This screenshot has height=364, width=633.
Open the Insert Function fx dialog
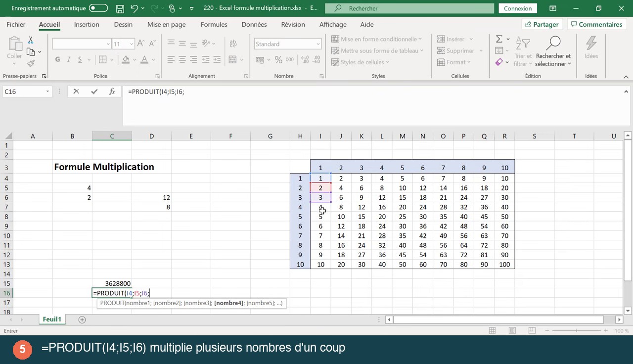click(x=112, y=91)
